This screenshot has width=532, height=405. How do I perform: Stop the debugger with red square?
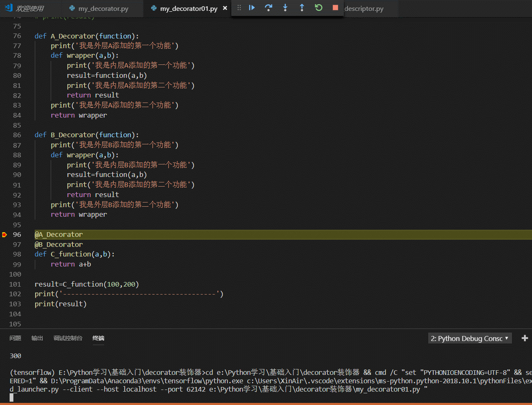coord(335,8)
